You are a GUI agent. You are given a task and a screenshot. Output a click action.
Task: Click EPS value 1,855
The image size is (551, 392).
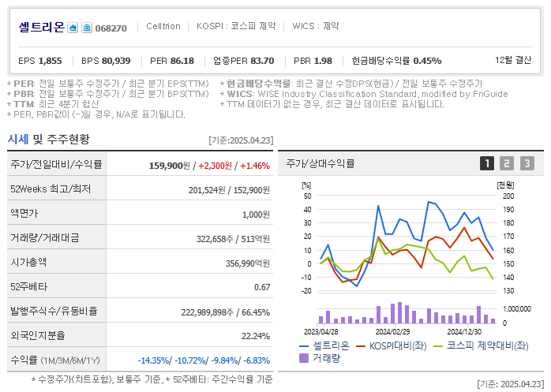pyautogui.click(x=50, y=61)
